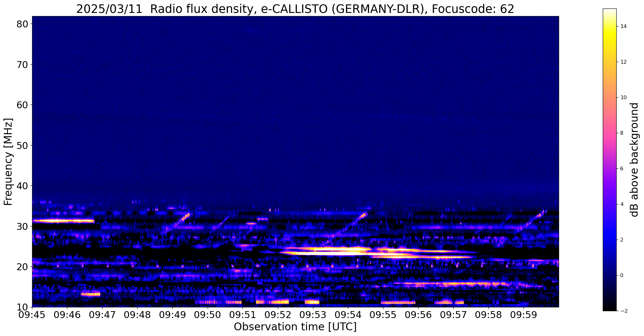Image resolution: width=644 pixels, height=336 pixels.
Task: Click the 10 MHz frequency tick label
Action: coord(22,307)
